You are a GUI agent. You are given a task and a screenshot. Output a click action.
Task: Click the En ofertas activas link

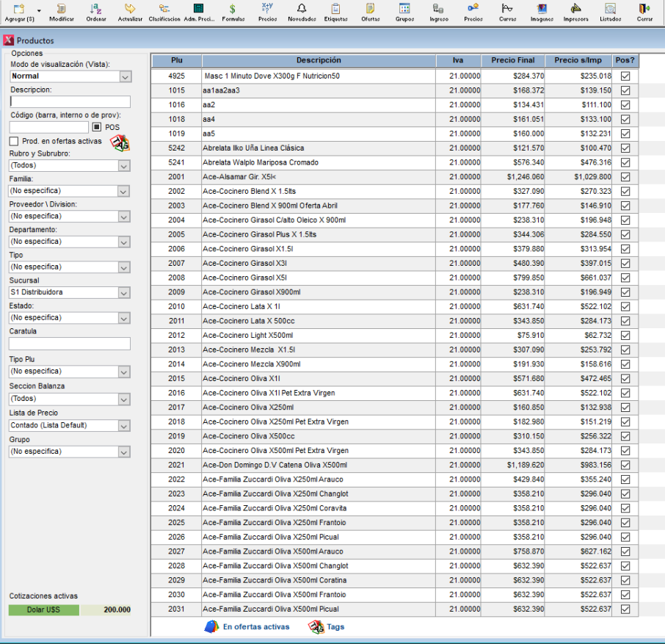click(255, 627)
